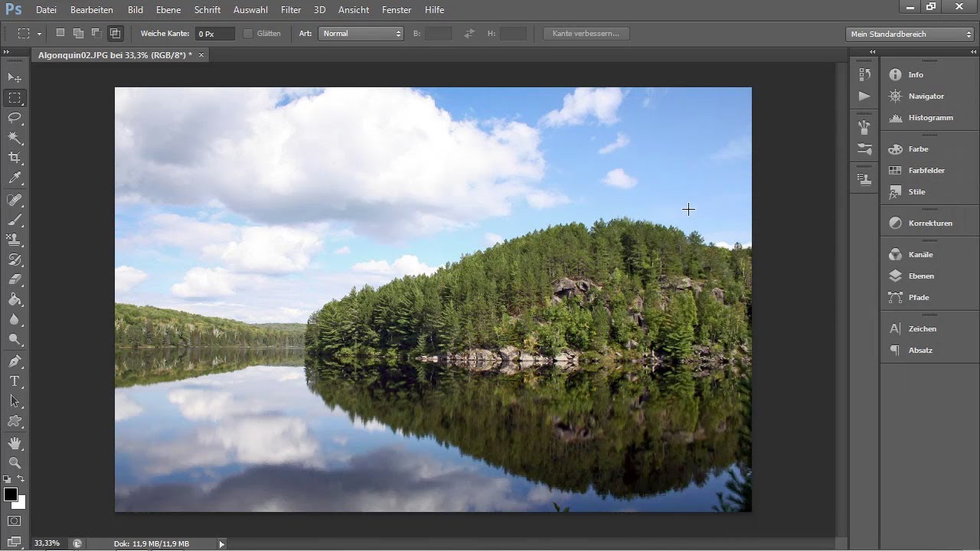Open the Art Normal dropdown
This screenshot has width=980, height=551.
(361, 34)
